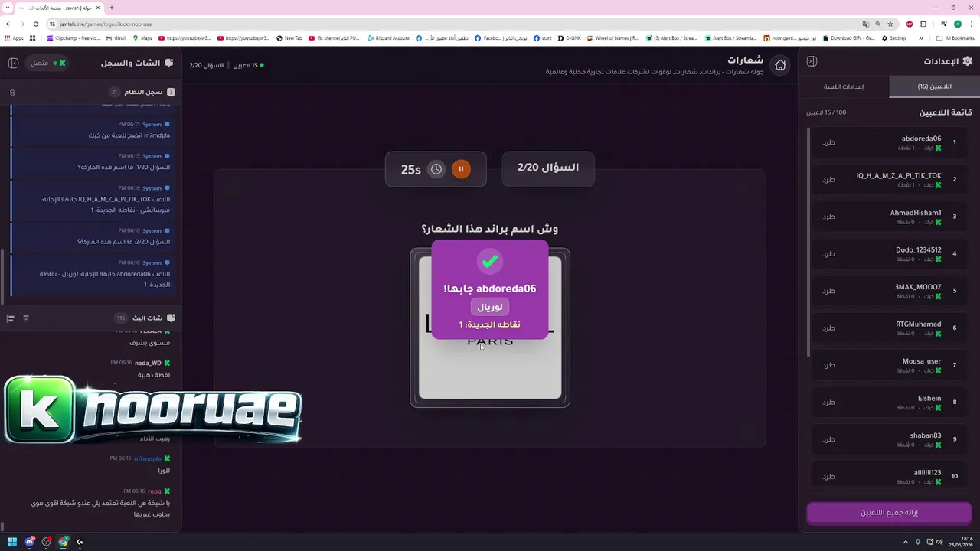Click chat username repq
The image size is (980, 551).
tap(155, 491)
